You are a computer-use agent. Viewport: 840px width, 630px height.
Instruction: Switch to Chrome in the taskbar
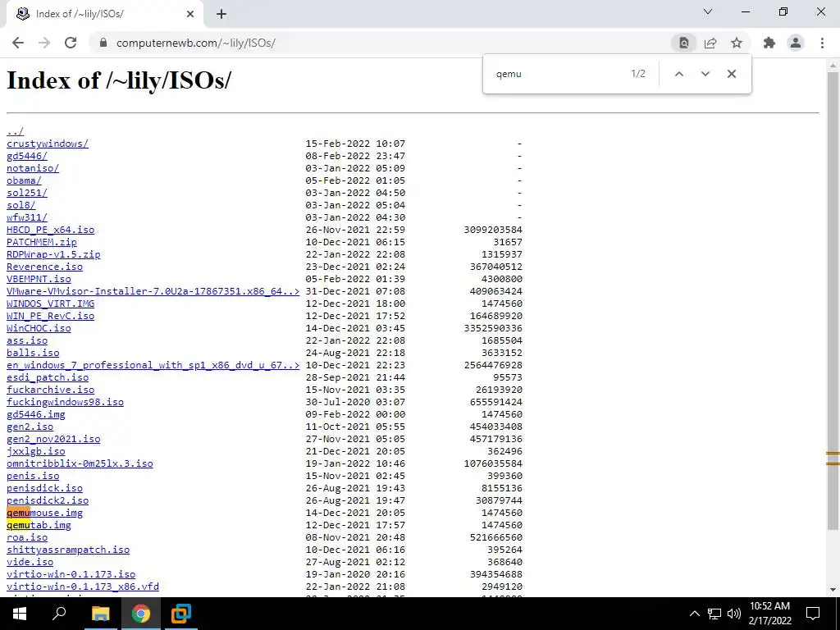141,614
